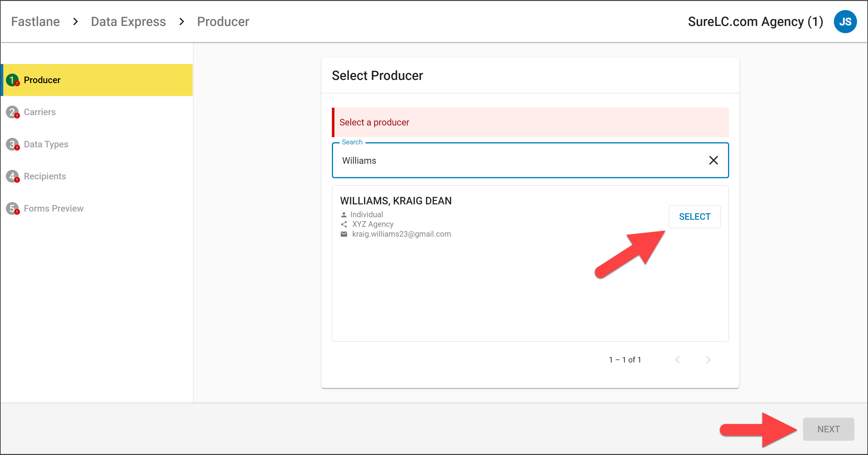Click the share icon beside XYZ Agency
Screen dimensions: 868x455
(344, 224)
